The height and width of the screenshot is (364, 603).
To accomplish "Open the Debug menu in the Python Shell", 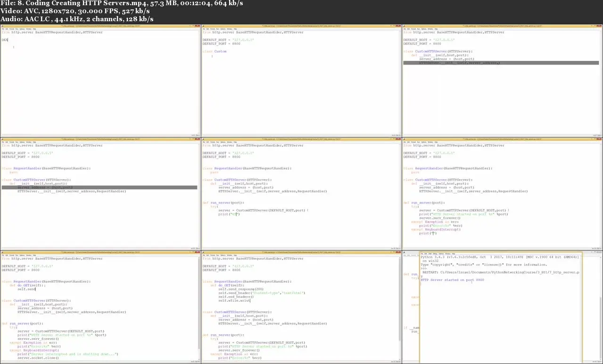I will click(x=434, y=253).
